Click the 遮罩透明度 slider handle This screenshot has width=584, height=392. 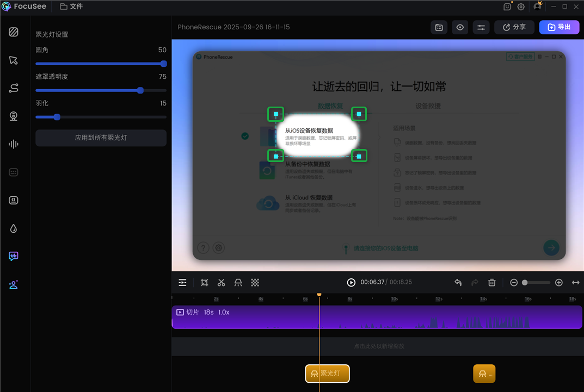click(140, 90)
